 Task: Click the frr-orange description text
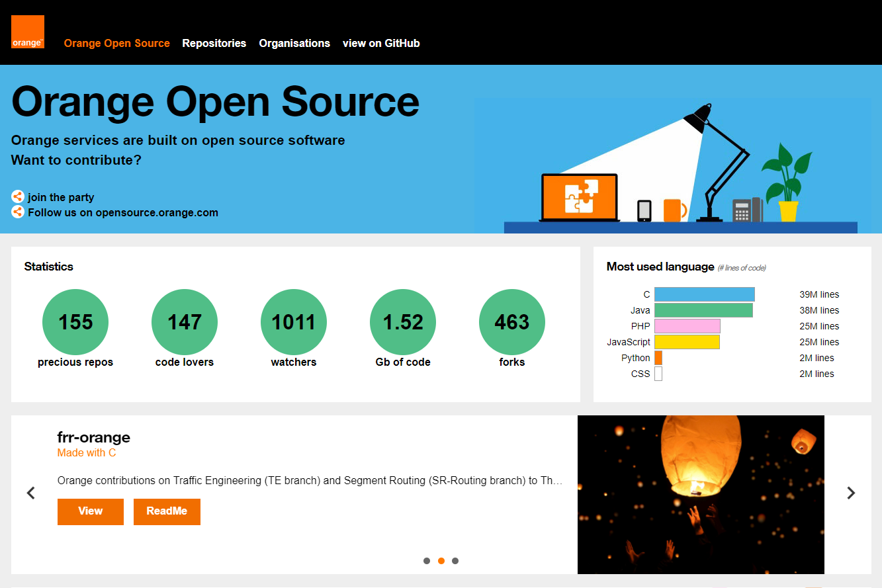coord(310,481)
